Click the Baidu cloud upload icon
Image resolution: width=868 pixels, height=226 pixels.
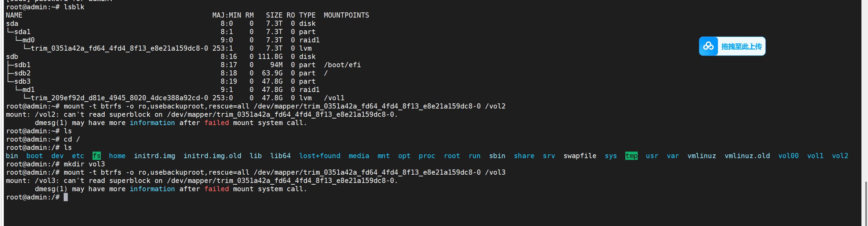click(x=708, y=46)
